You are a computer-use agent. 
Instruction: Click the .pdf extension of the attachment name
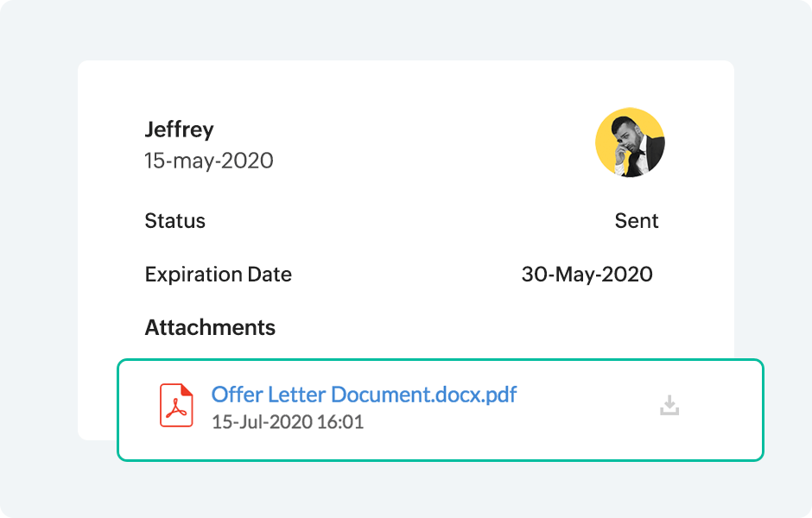pos(500,395)
